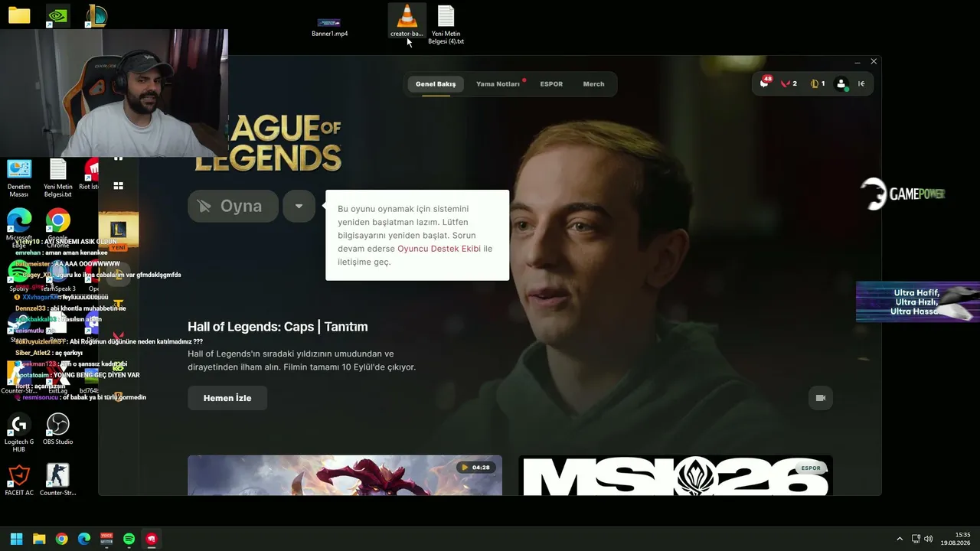Open the network icon in system tray
This screenshot has width=980, height=551.
coord(916,539)
